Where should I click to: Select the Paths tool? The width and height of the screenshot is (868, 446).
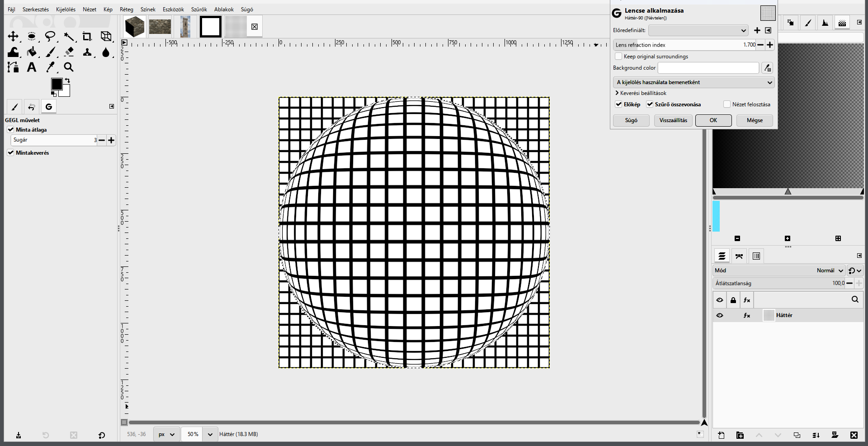[x=13, y=67]
